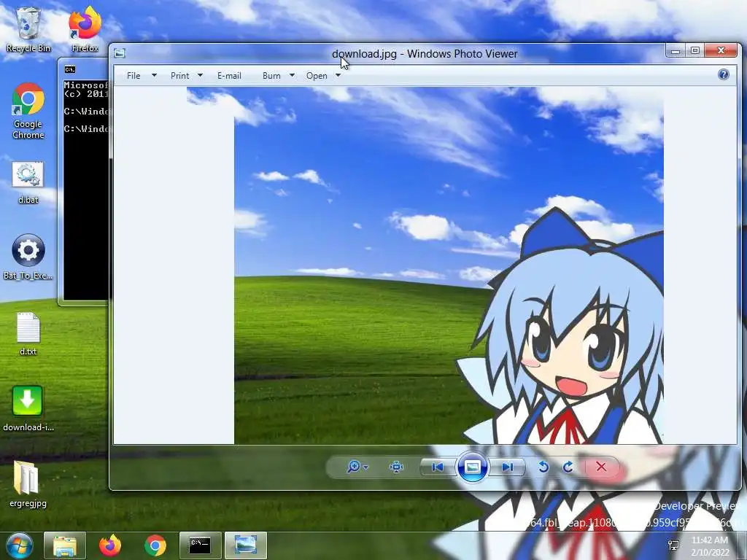This screenshot has height=560, width=747.
Task: Expand the Burn dropdown arrow
Action: 292,75
